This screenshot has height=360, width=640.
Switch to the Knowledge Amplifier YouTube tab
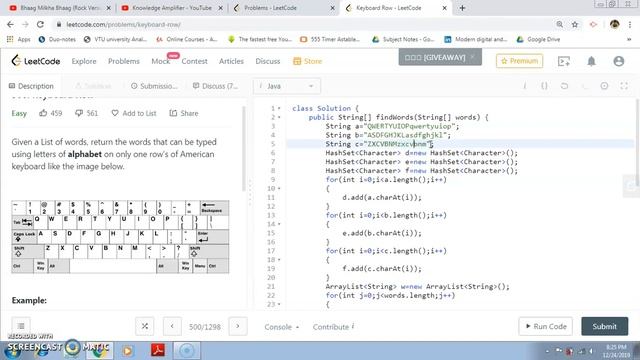point(171,8)
